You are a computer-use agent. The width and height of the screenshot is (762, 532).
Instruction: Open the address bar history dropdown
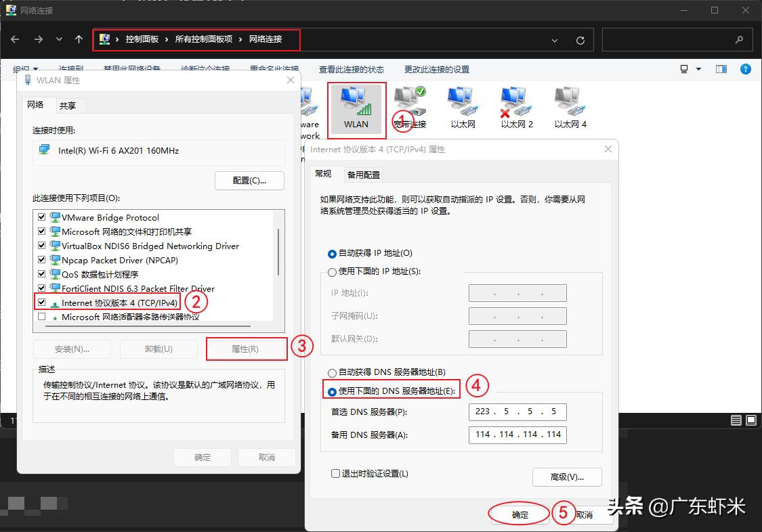(x=555, y=40)
